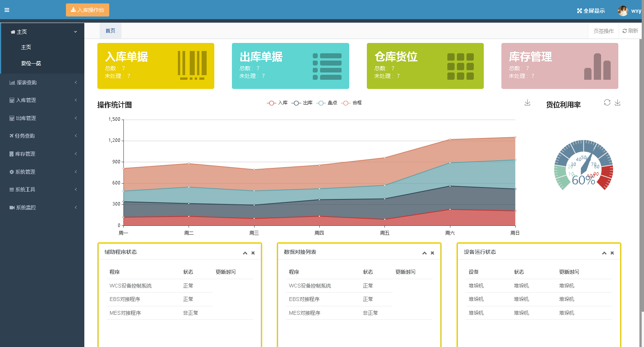Click the barcode icon on 入库单据

(192, 65)
